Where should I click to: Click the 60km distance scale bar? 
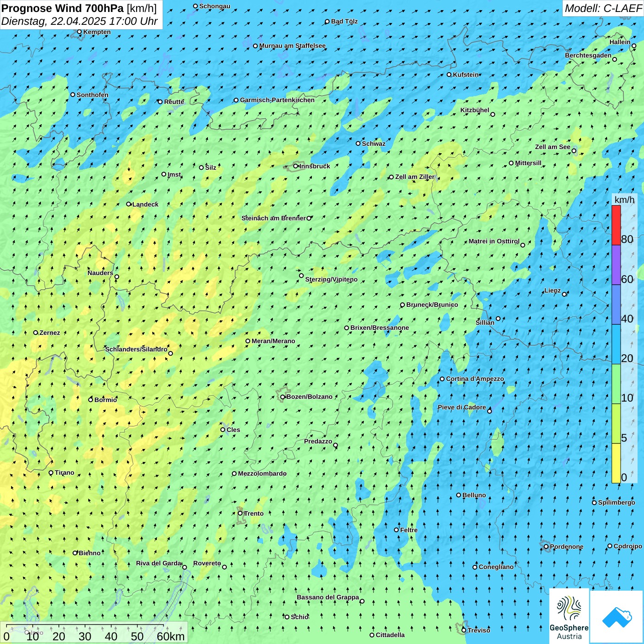click(x=85, y=626)
